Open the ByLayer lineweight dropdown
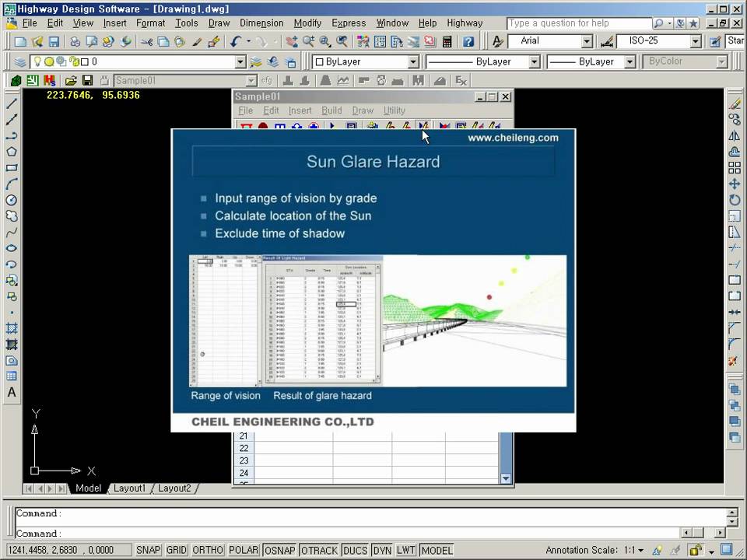 click(x=630, y=62)
